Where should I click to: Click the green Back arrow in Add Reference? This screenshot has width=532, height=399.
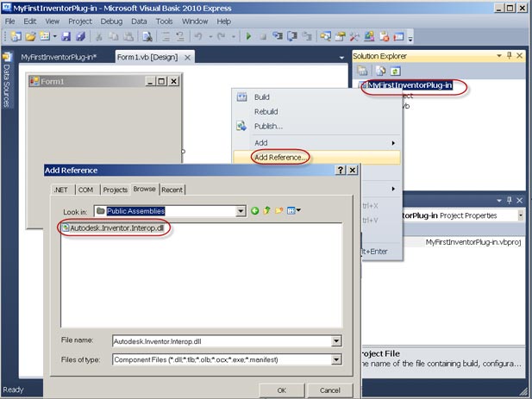click(x=255, y=210)
